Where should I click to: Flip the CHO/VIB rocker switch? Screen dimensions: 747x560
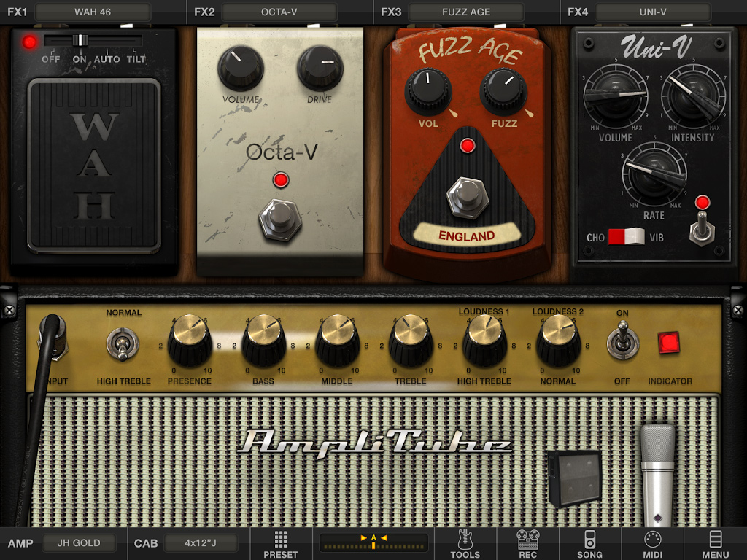[626, 237]
